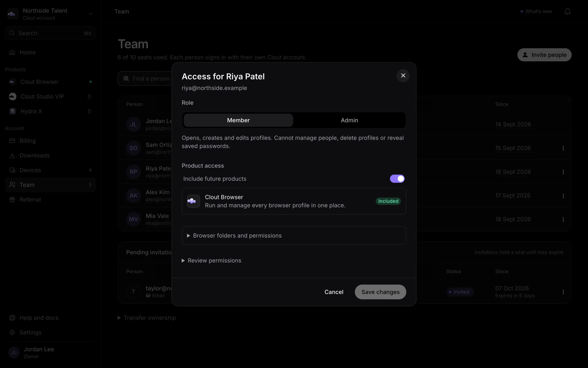
Task: Click Save changes button
Action: 380,292
